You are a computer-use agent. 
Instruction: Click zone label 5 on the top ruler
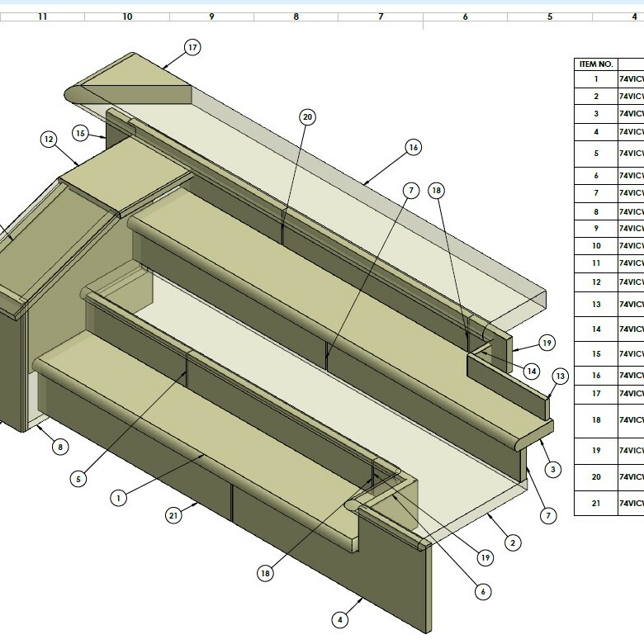[x=550, y=17]
